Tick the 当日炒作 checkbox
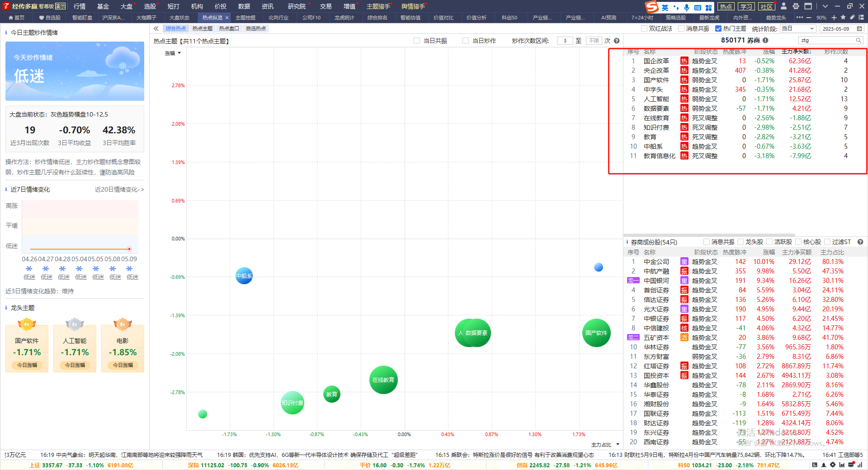Screen dimensions: 868x470 (466, 41)
